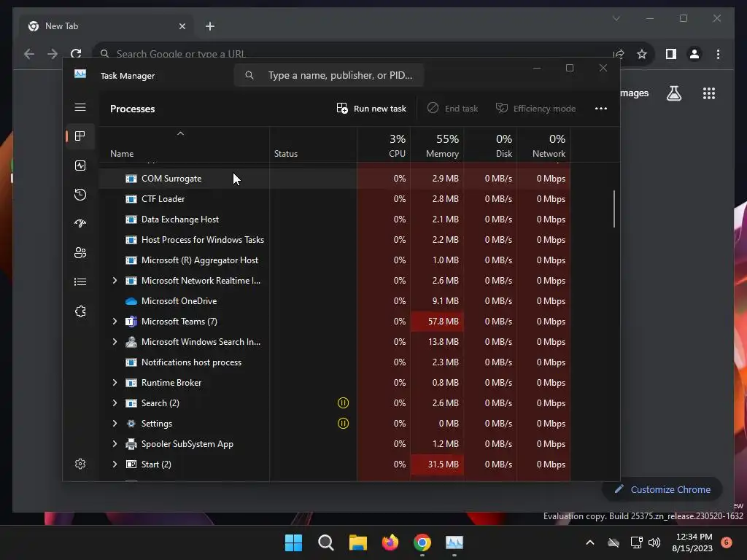747x560 pixels.
Task: Open the Services puzzle icon in sidebar
Action: [x=80, y=311]
